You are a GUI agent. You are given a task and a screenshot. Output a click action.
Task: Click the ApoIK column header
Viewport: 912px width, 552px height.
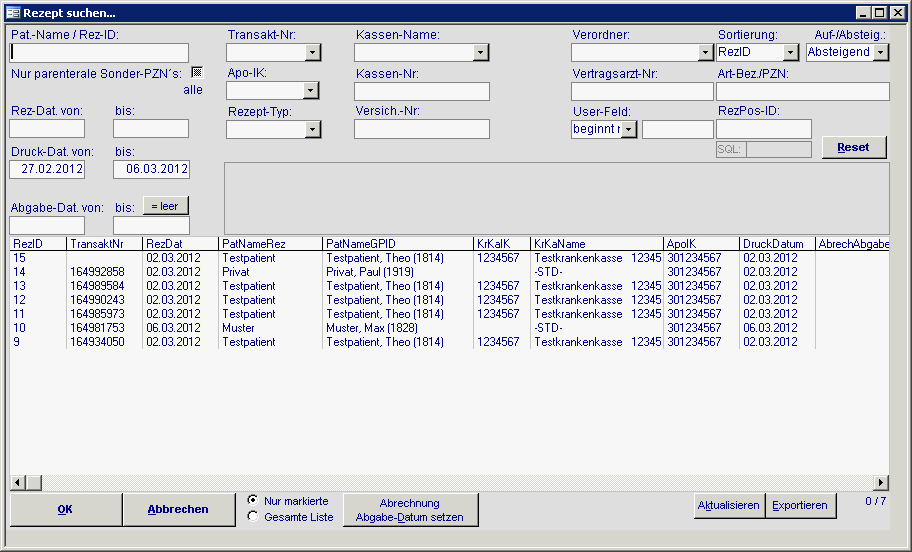tap(701, 244)
